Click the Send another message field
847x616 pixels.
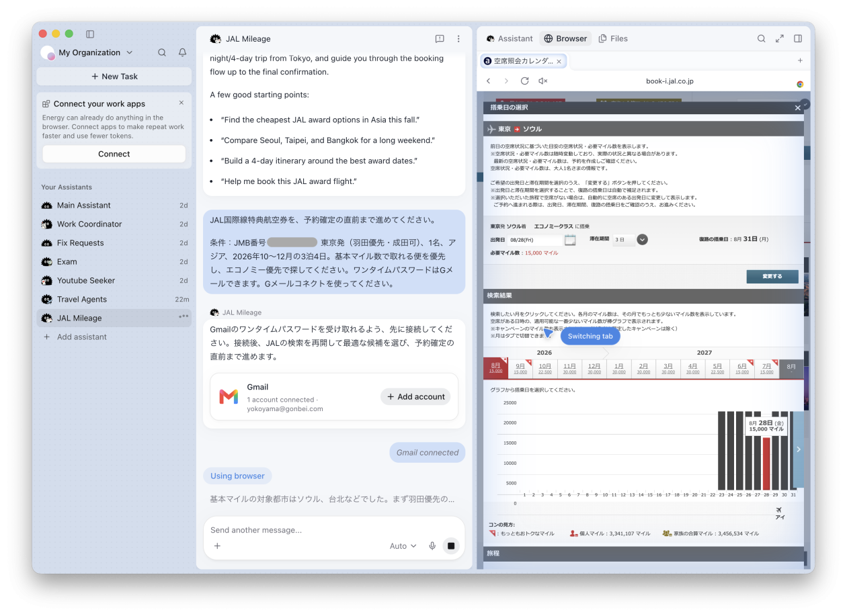(x=333, y=530)
